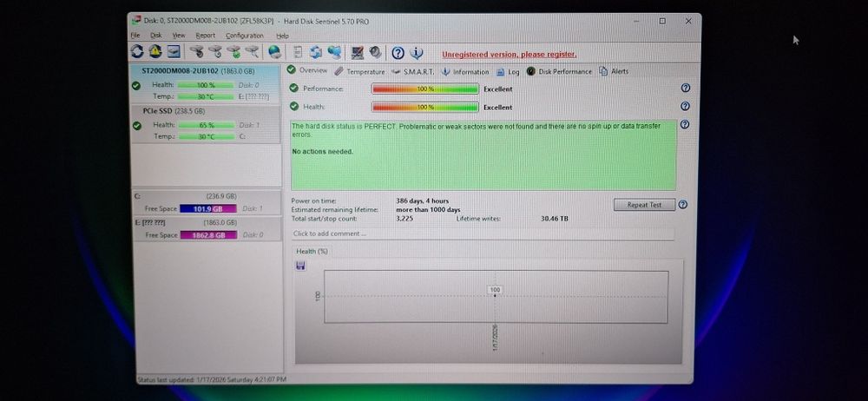Click the 'Power on time' value 386 days, 4 hours
The height and width of the screenshot is (401, 868).
pos(423,201)
